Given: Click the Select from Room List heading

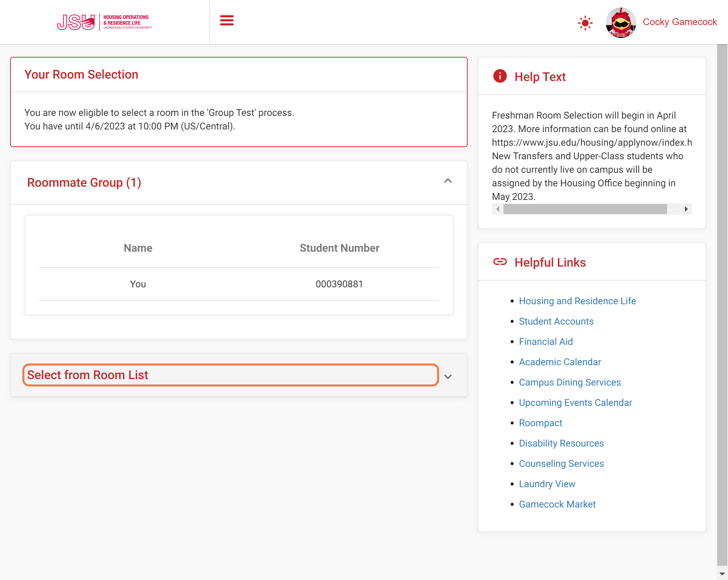Looking at the screenshot, I should [x=87, y=375].
